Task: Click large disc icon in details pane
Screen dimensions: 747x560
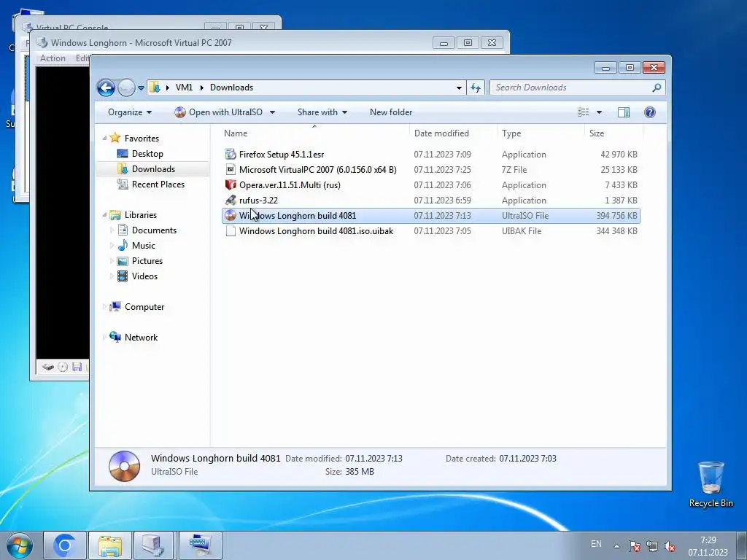Action: pyautogui.click(x=124, y=466)
